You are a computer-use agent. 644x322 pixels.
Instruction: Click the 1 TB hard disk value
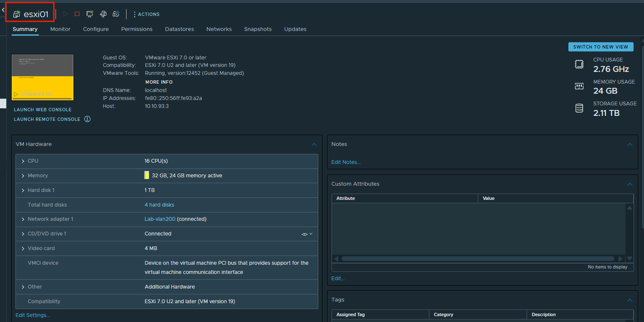[x=150, y=190]
